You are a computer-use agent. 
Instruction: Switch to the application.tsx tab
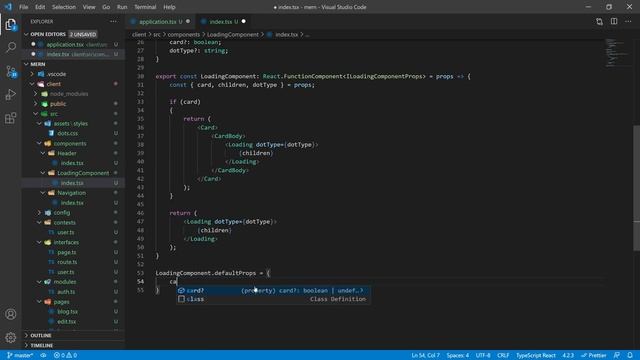tap(160, 22)
